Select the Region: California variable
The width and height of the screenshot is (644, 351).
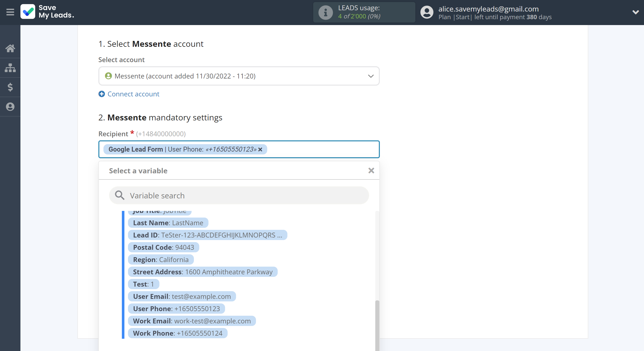tap(161, 259)
